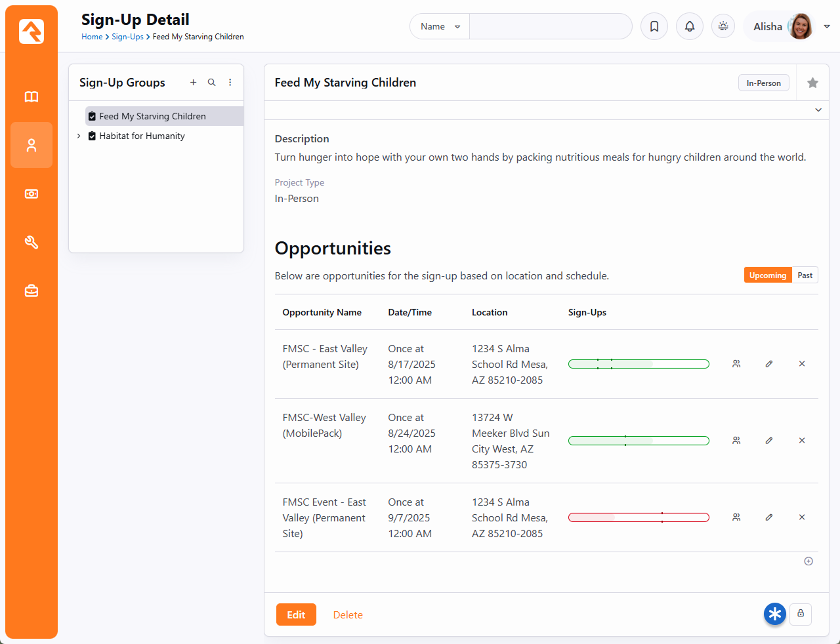840x644 pixels.
Task: Open sign-up groups more options menu
Action: coord(230,83)
